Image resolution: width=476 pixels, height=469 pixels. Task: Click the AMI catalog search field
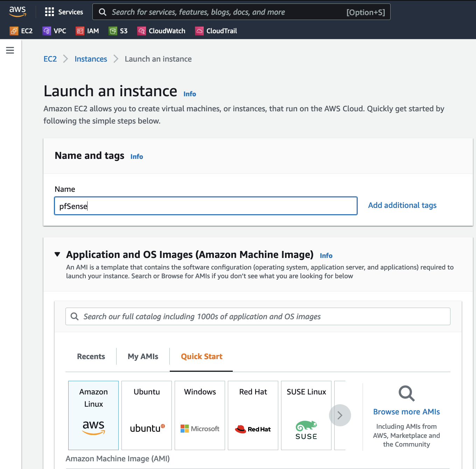(x=258, y=316)
